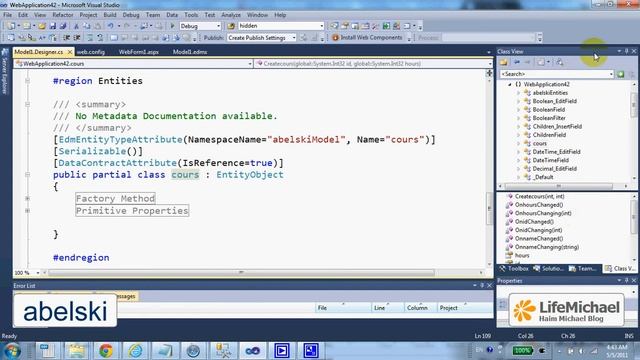The image size is (640, 360).
Task: Click the Windows Start orb
Action: [12, 351]
